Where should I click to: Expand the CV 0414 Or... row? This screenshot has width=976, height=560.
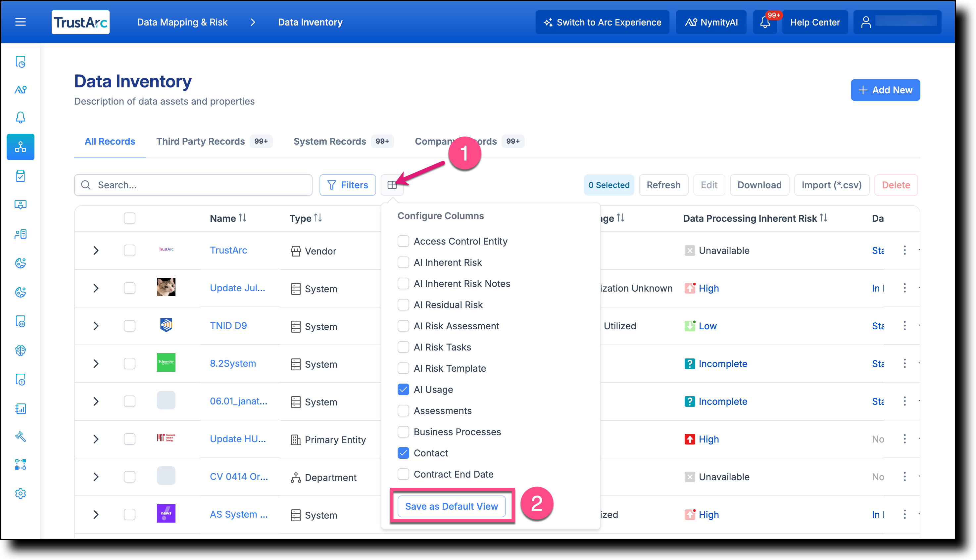pyautogui.click(x=96, y=477)
